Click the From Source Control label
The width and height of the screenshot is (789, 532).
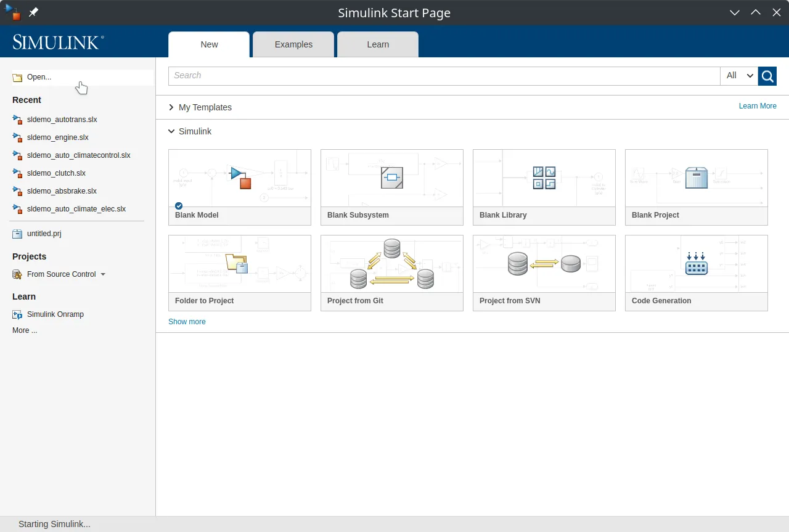tap(62, 274)
